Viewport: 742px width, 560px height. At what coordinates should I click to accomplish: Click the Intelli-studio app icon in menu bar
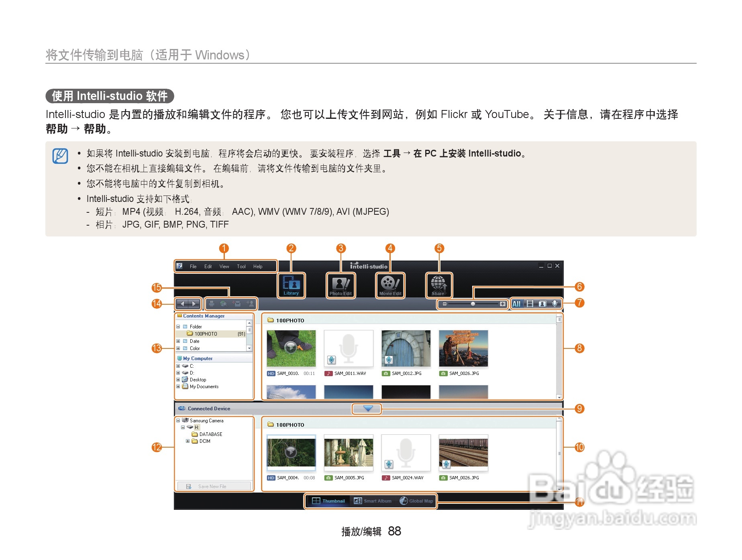[179, 266]
